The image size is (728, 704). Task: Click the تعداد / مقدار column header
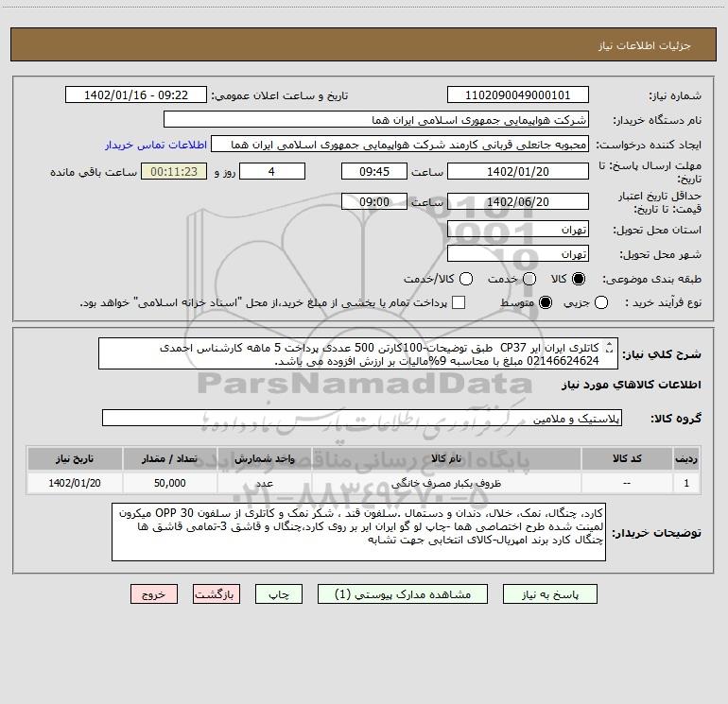pos(170,458)
